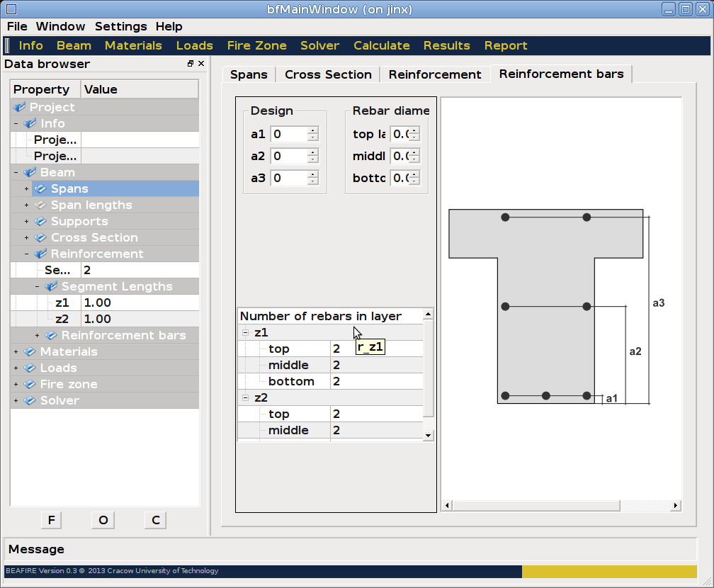Click the Project node icon in tree
Image resolution: width=714 pixels, height=588 pixels.
(x=20, y=108)
